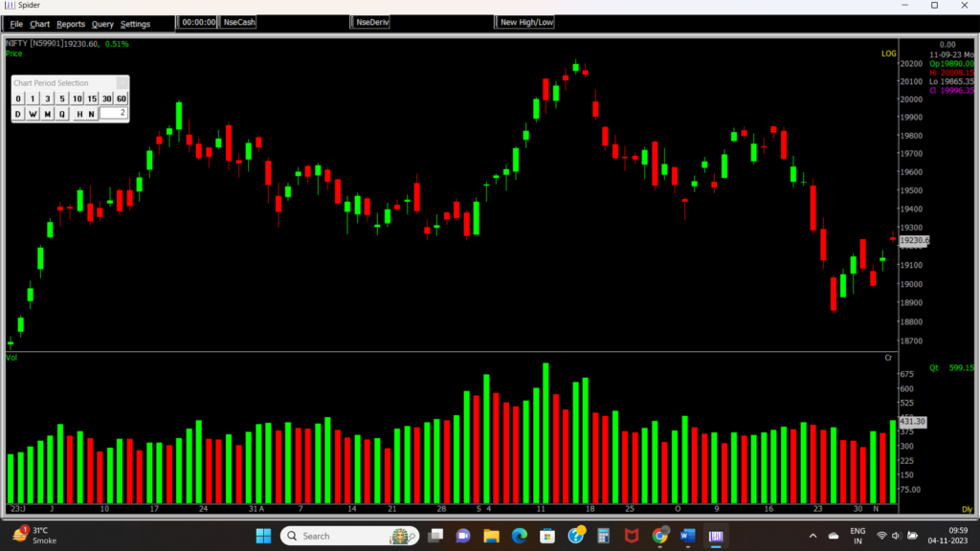
Task: Switch chart to 15-minute period
Action: (x=92, y=99)
